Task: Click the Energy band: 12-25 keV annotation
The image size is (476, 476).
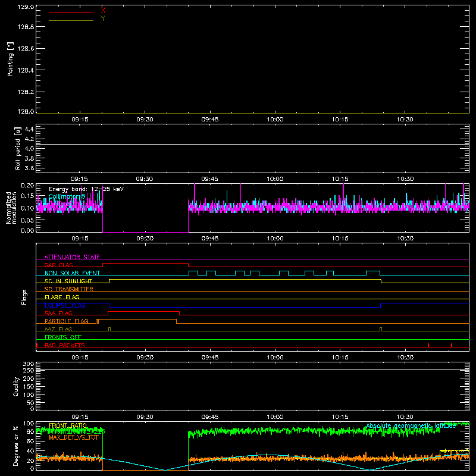Action: [x=86, y=189]
